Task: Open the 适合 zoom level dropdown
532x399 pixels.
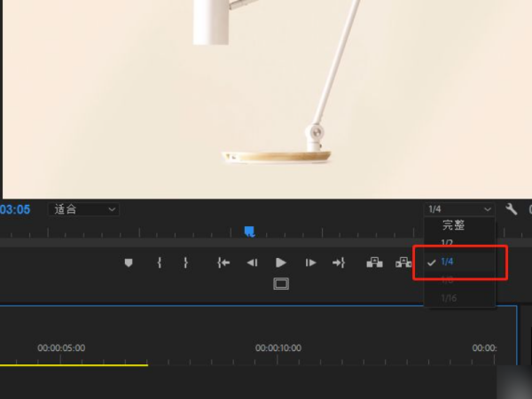Action: tap(84, 209)
